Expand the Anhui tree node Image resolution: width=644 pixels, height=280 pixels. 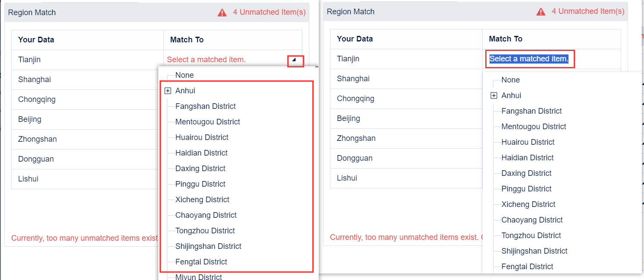pyautogui.click(x=168, y=91)
